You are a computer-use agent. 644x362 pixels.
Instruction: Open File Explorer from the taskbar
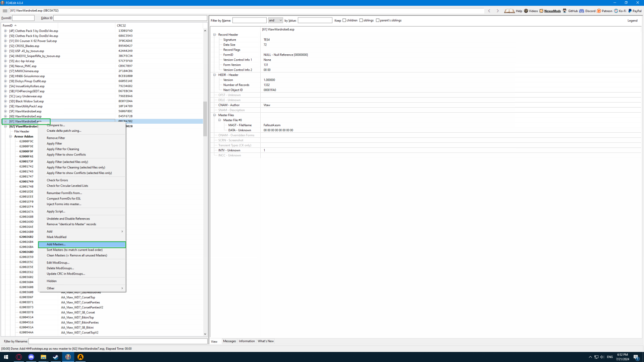(43, 357)
